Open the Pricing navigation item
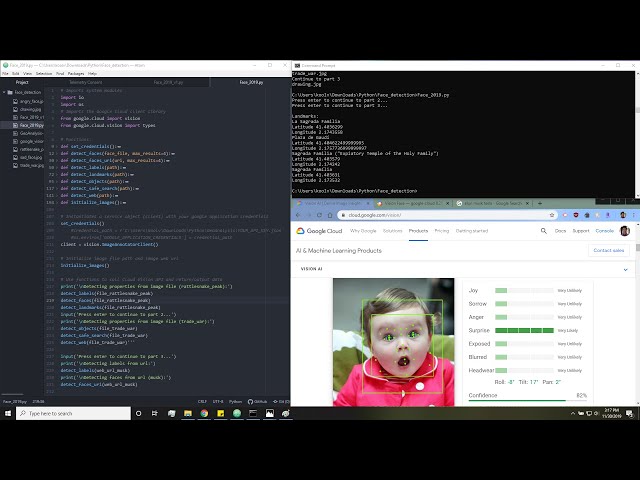Image resolution: width=640 pixels, height=480 pixels. coord(442,231)
